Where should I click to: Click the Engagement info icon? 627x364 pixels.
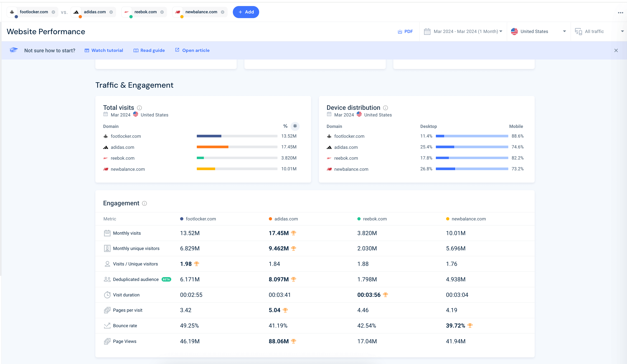[144, 203]
